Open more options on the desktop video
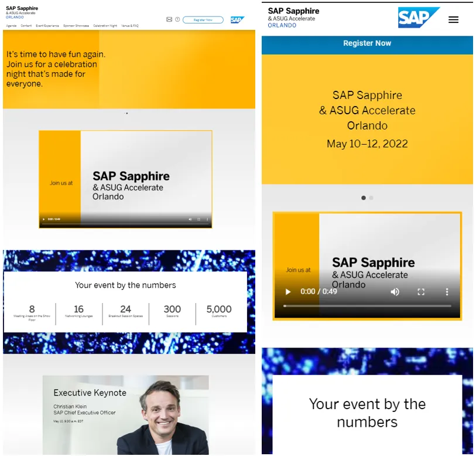The image size is (476, 456). [207, 219]
